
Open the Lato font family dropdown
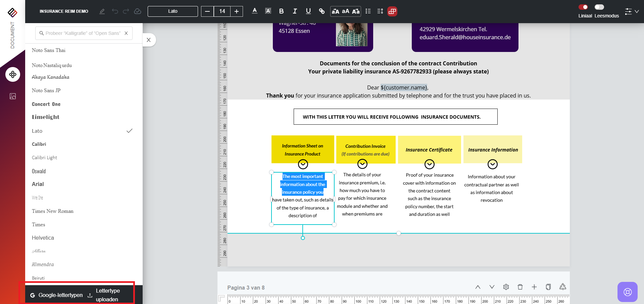pyautogui.click(x=173, y=11)
